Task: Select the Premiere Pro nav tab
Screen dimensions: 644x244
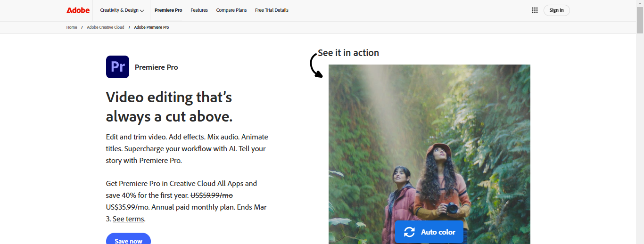Action: point(168,10)
